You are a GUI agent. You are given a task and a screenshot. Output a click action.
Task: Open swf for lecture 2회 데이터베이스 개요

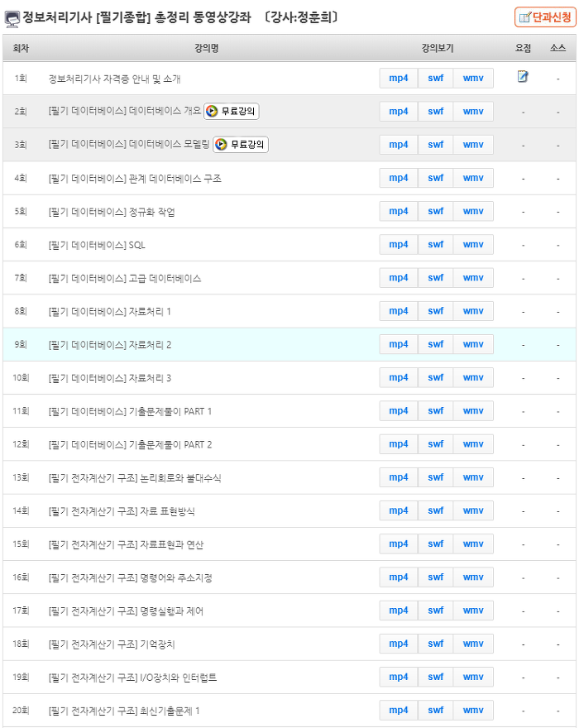coord(436,112)
